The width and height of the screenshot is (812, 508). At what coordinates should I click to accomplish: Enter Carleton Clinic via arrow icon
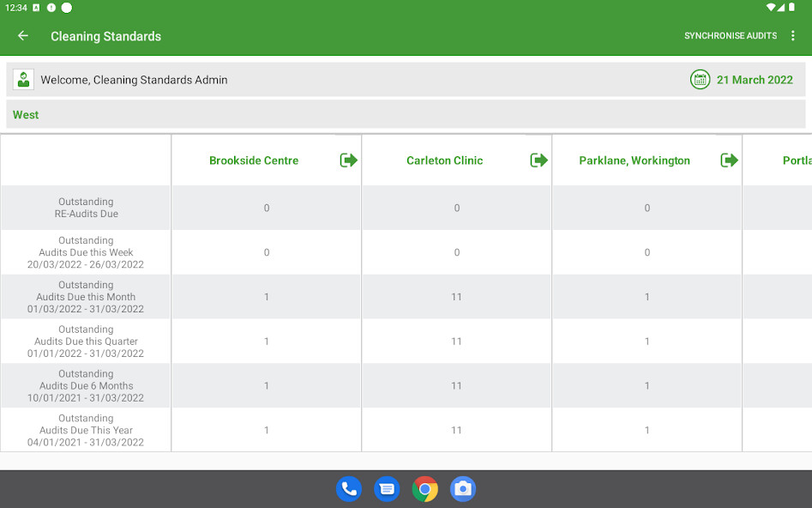[x=538, y=160]
